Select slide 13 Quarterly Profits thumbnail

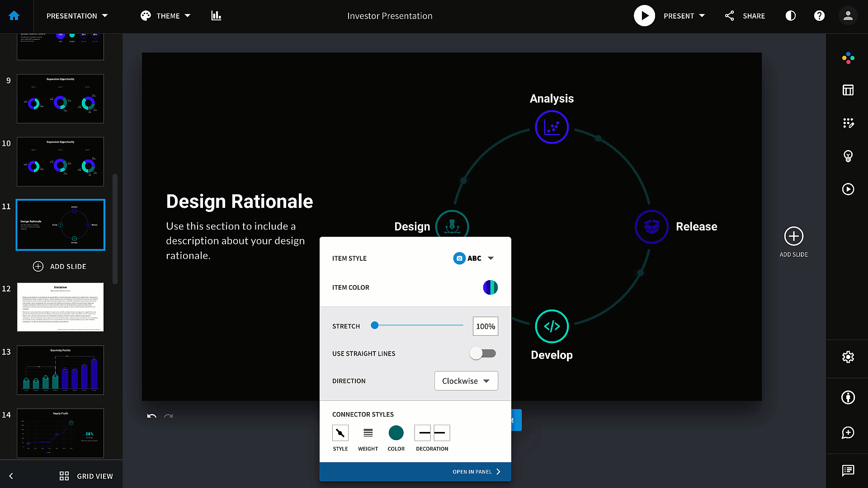[60, 370]
